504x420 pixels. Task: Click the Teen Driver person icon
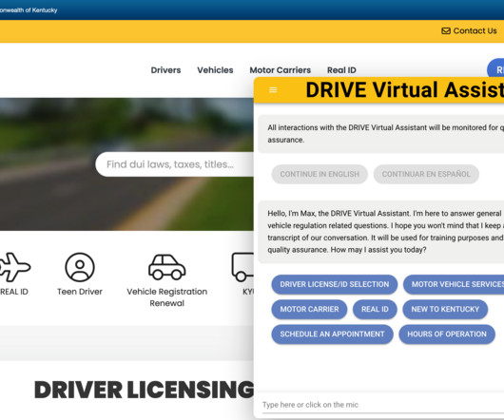pyautogui.click(x=80, y=267)
